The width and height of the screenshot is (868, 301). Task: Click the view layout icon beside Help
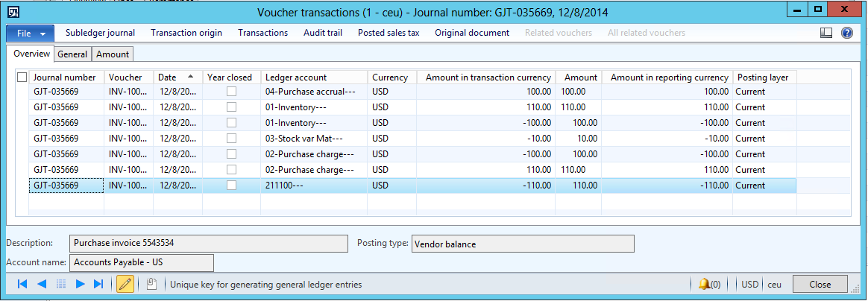point(825,33)
